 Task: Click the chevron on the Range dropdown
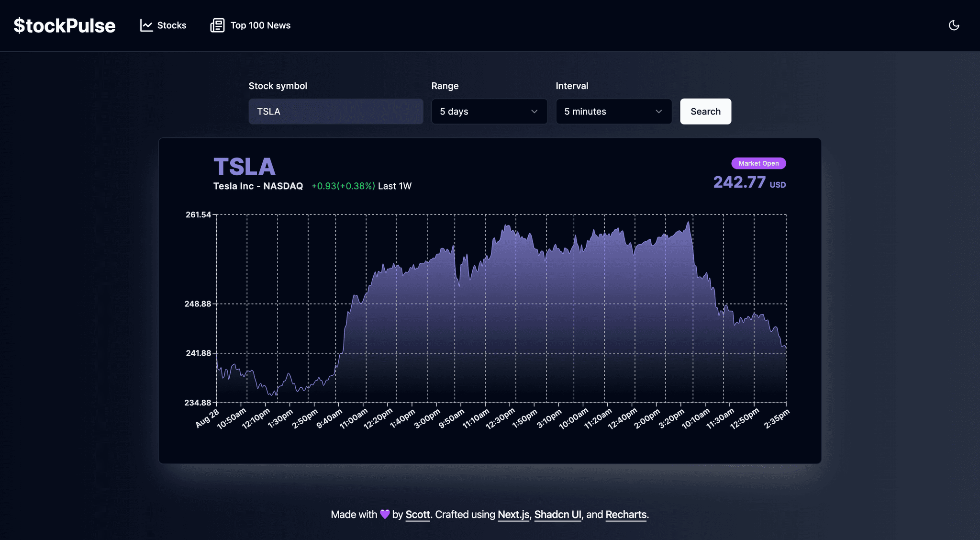tap(534, 111)
